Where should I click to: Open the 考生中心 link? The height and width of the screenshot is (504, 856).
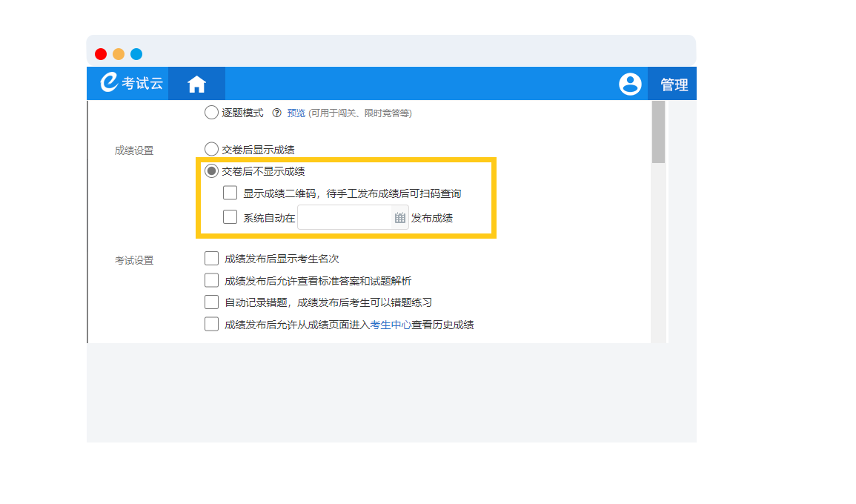click(391, 325)
